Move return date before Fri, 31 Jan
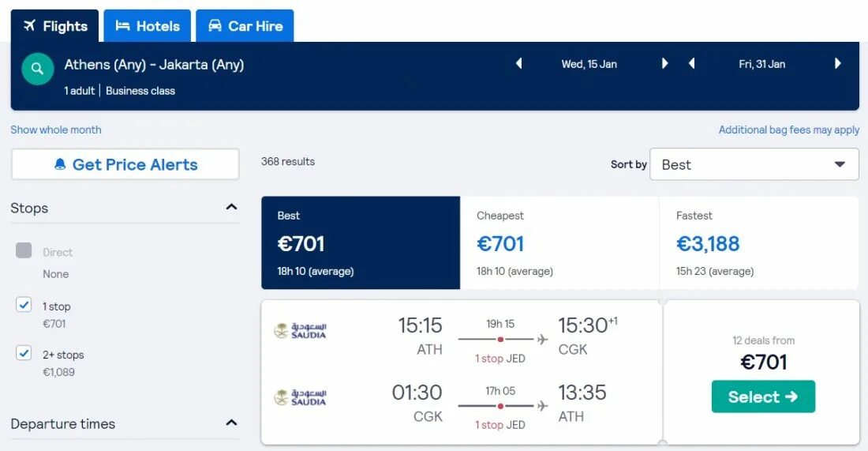 click(691, 64)
